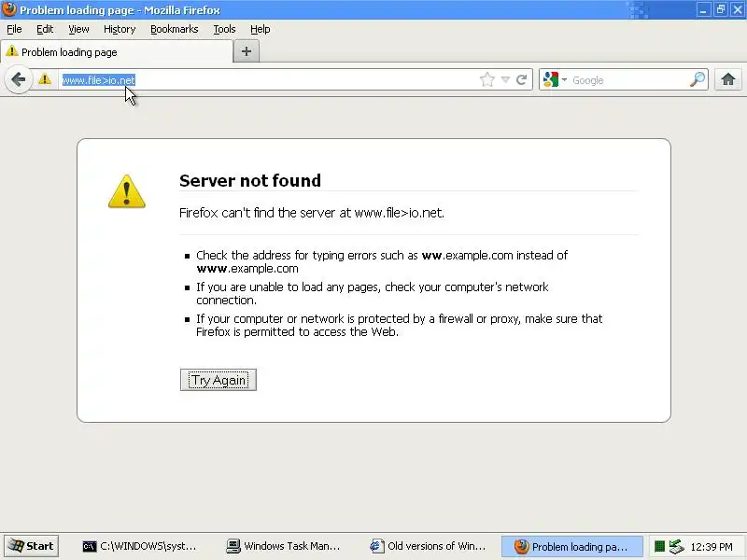Go to the home page via house icon

(728, 79)
